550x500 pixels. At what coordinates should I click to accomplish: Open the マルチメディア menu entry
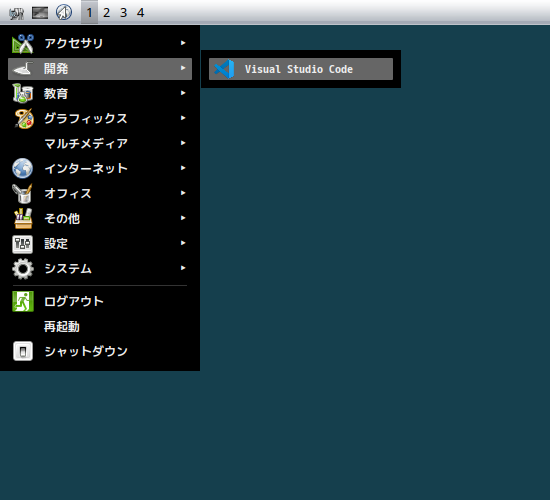click(x=100, y=144)
